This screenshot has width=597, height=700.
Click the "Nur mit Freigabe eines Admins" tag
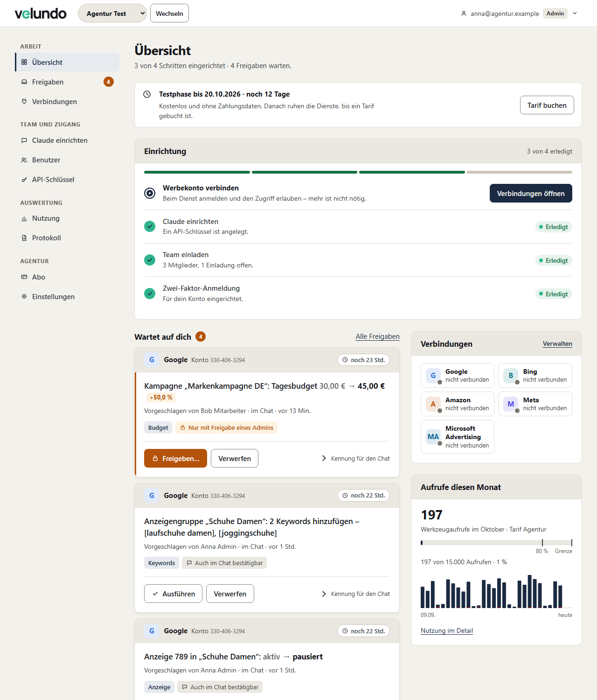pos(226,427)
